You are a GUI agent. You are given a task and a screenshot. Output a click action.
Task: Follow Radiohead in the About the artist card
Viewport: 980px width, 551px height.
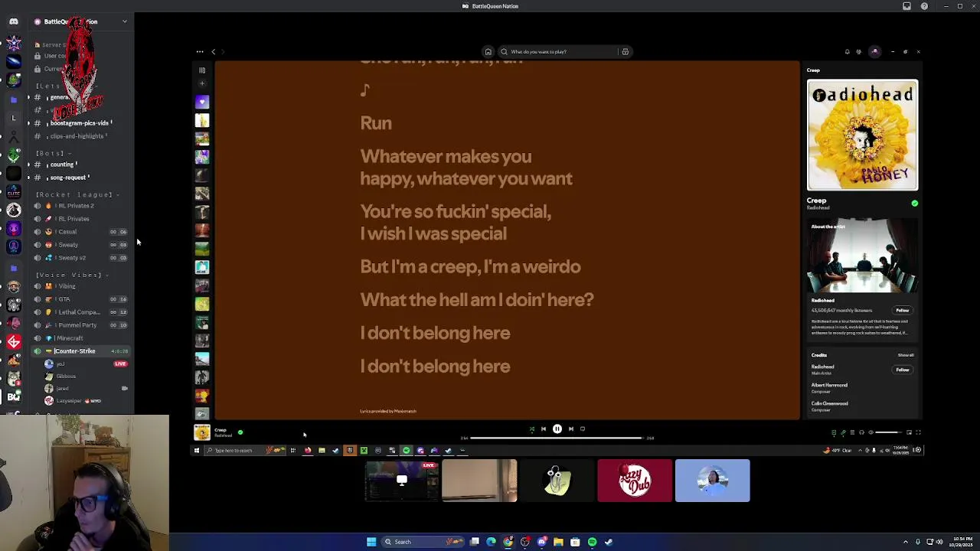coord(903,311)
